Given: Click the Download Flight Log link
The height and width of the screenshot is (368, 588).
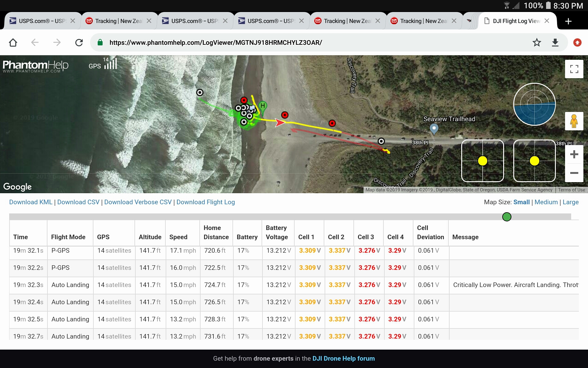Looking at the screenshot, I should point(206,202).
